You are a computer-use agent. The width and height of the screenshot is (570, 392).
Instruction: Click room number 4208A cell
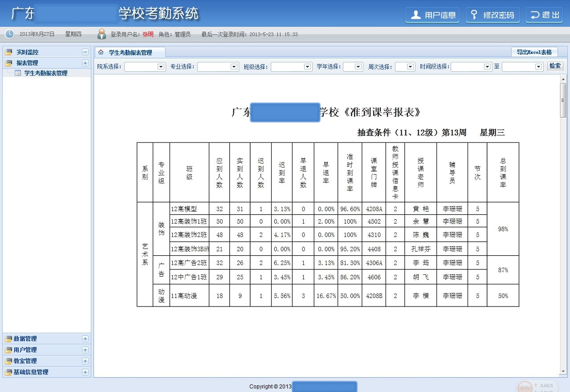pos(374,208)
